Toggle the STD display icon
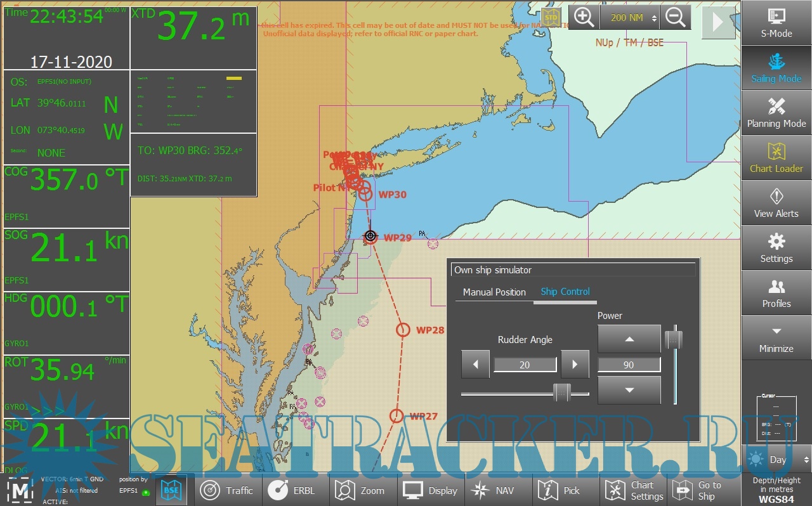Screen dimensions: 812x506 [x=550, y=18]
